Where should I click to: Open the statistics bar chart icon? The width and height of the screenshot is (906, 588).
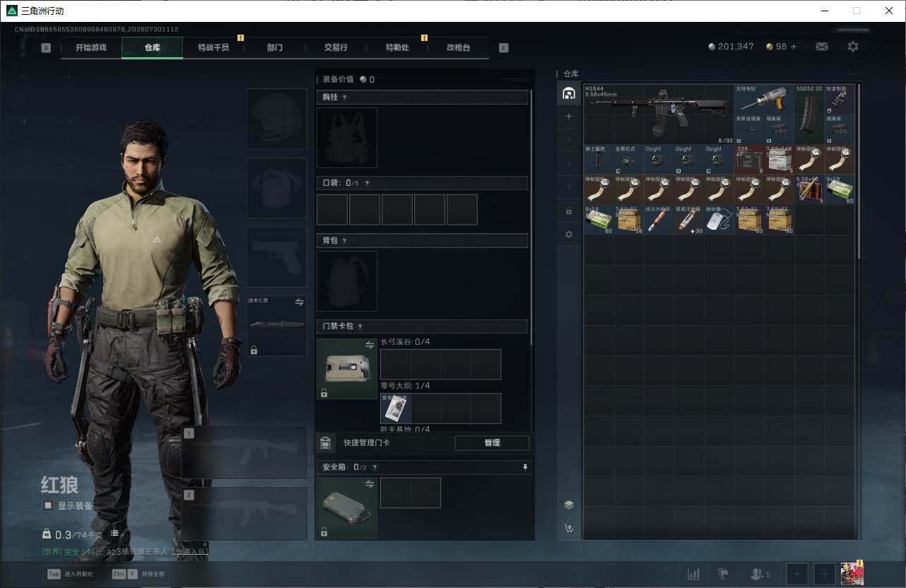tap(694, 575)
